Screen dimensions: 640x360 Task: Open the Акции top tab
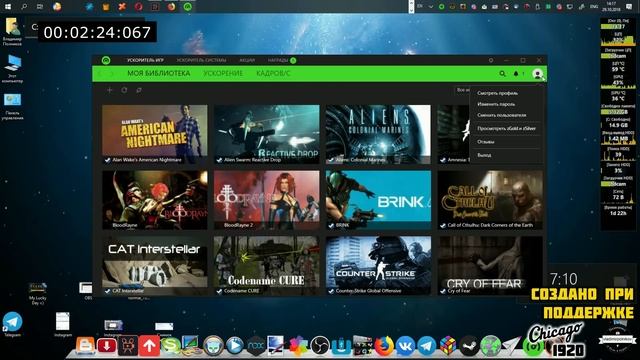pos(247,60)
